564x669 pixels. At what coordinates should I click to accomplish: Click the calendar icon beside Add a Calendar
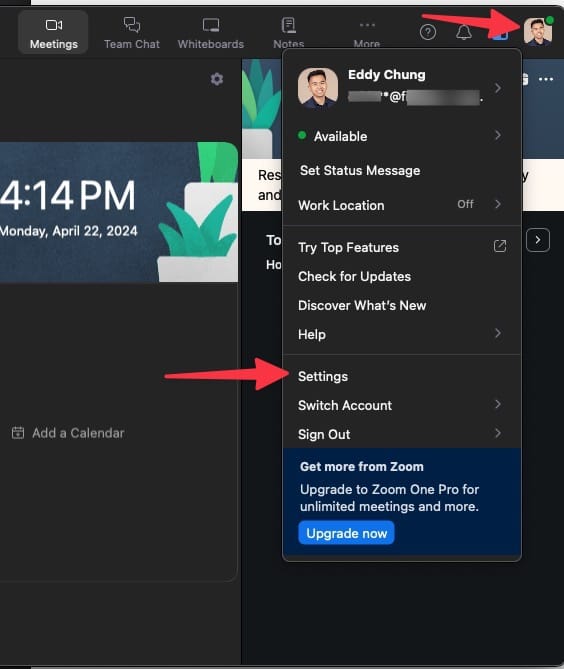click(x=18, y=433)
